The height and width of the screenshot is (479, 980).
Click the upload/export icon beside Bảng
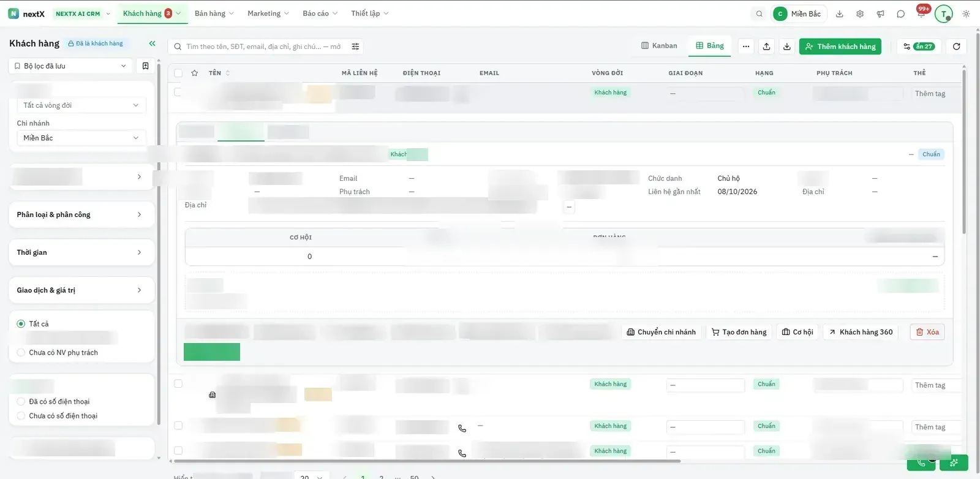click(x=766, y=47)
